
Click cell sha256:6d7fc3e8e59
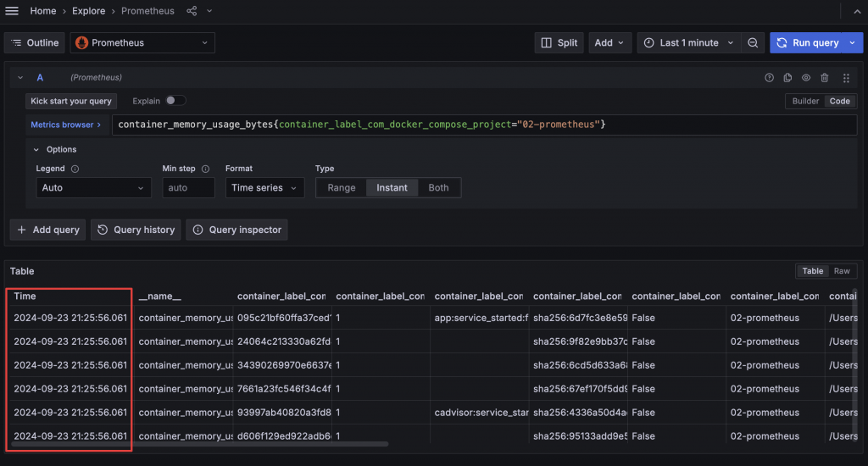580,318
